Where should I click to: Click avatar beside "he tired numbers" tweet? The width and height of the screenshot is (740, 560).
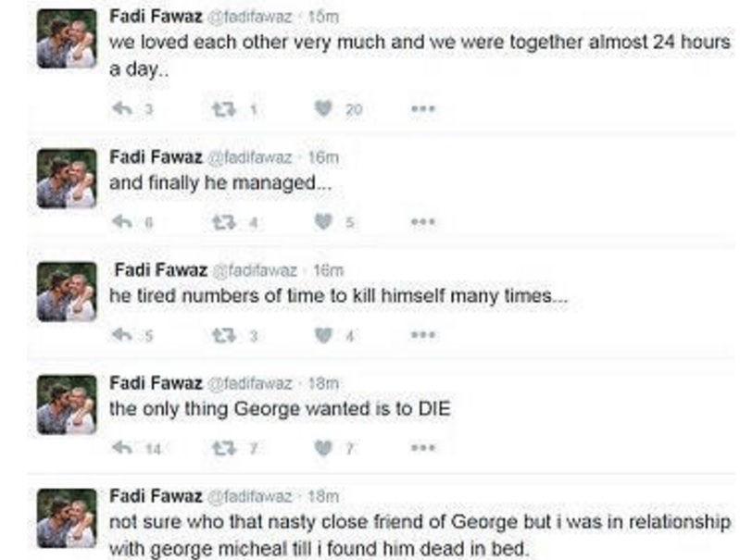tap(67, 291)
